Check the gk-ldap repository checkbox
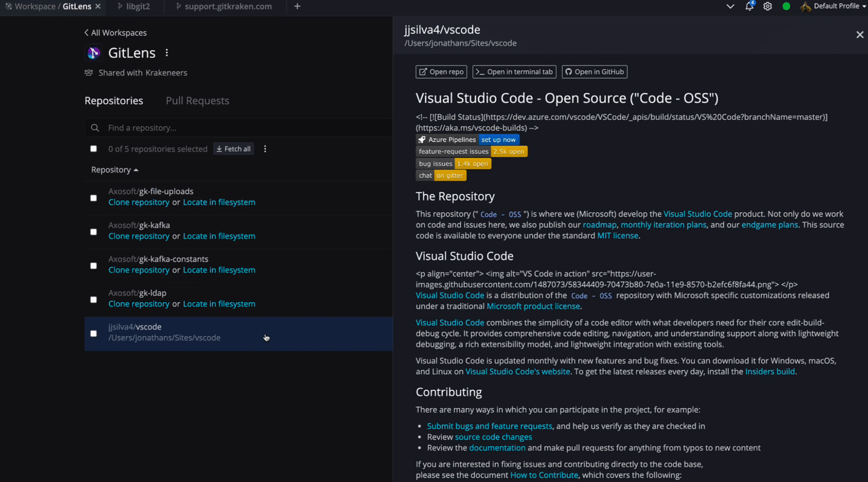Image resolution: width=868 pixels, height=482 pixels. click(x=93, y=300)
